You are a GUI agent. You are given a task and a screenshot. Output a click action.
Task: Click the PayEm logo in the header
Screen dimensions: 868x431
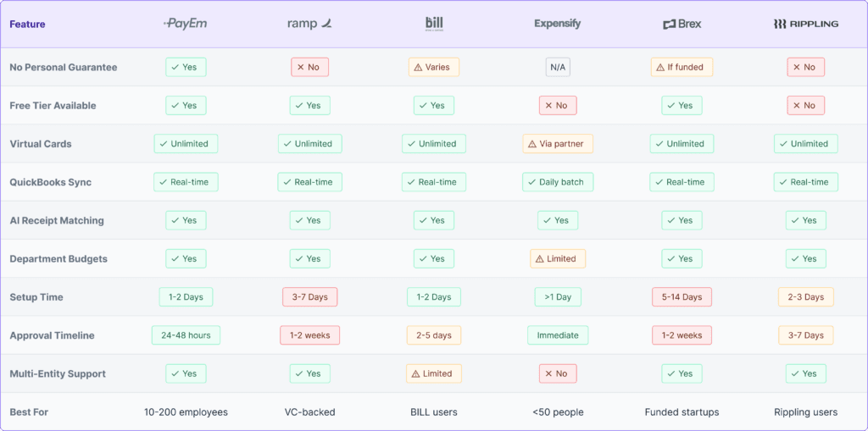pyautogui.click(x=185, y=24)
